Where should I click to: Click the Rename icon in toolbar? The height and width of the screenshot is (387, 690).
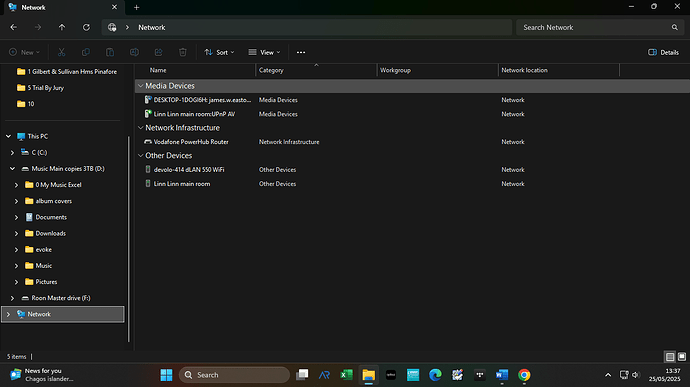point(134,52)
